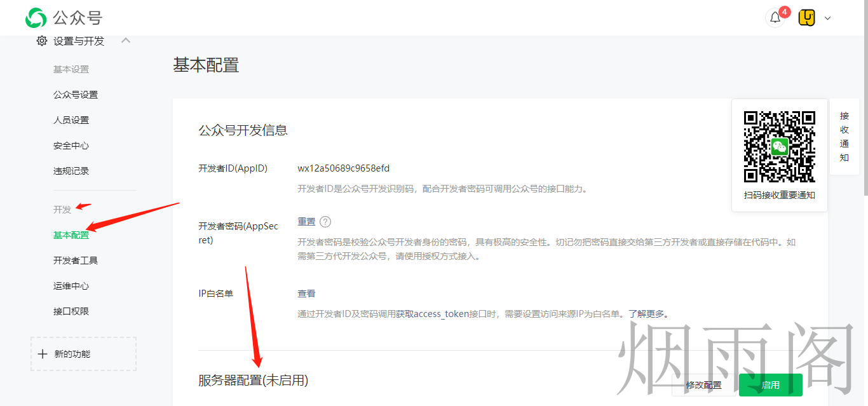The height and width of the screenshot is (406, 868).
Task: Click the 公众号开发信息 section title
Action: click(x=243, y=130)
